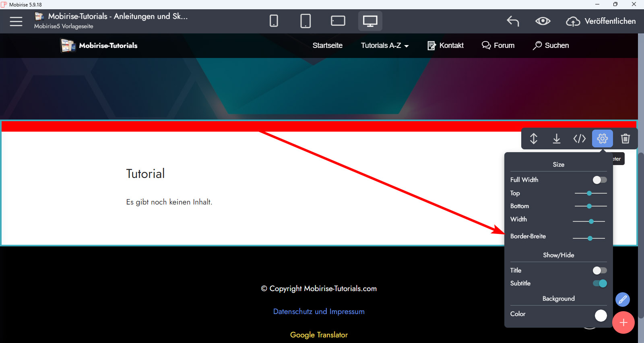Switch to desktop preview mode

(370, 21)
